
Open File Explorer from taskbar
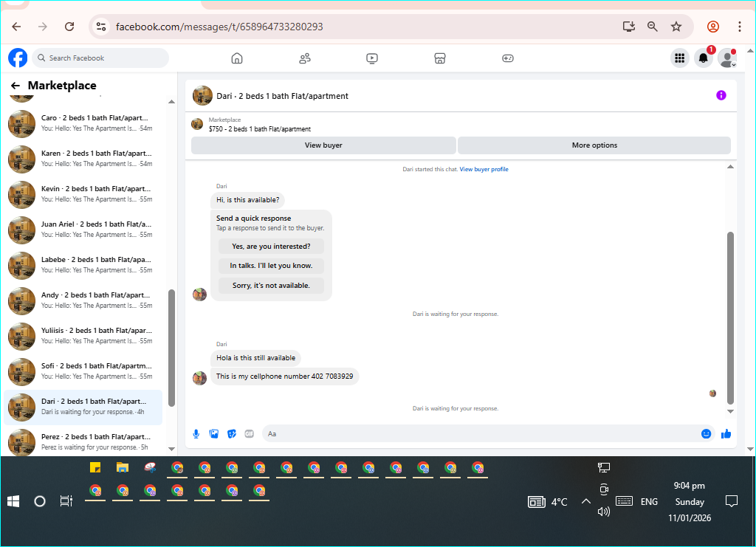[x=123, y=467]
